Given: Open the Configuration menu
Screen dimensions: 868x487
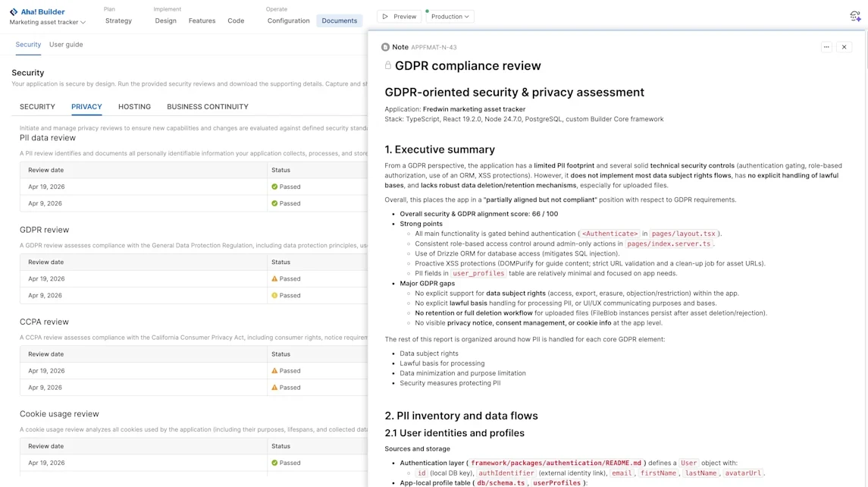Looking at the screenshot, I should point(288,20).
